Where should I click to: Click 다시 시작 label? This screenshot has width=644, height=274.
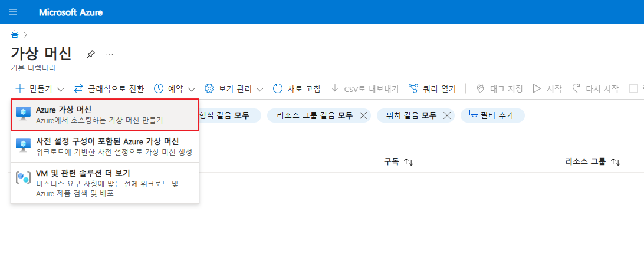point(602,88)
